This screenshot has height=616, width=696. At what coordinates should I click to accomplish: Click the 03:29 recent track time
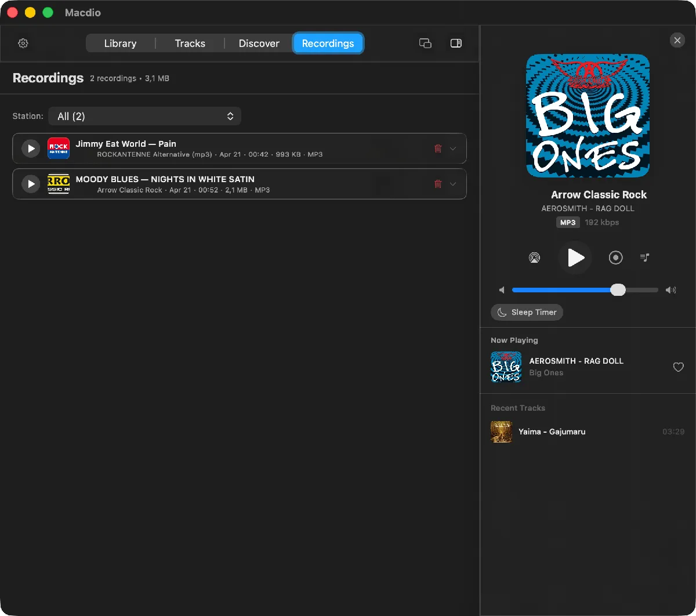673,432
